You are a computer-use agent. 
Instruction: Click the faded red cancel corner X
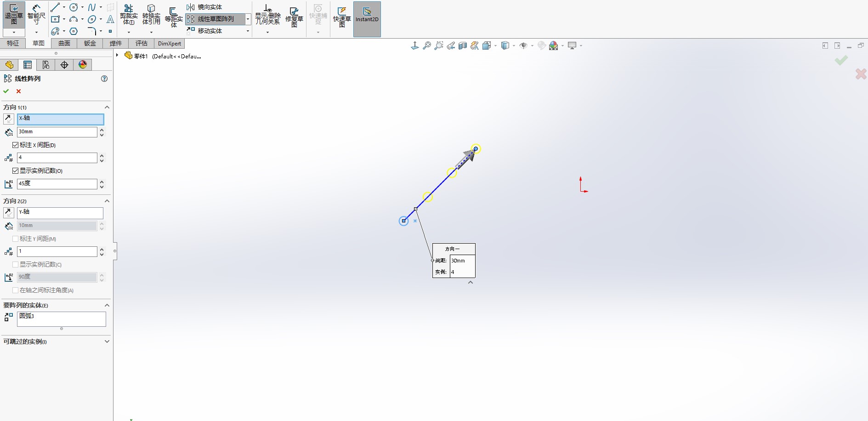click(x=861, y=74)
